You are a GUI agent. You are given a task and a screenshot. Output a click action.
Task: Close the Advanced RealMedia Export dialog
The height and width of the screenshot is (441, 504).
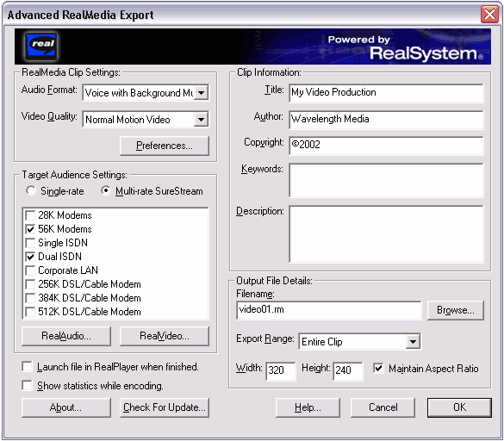click(489, 15)
